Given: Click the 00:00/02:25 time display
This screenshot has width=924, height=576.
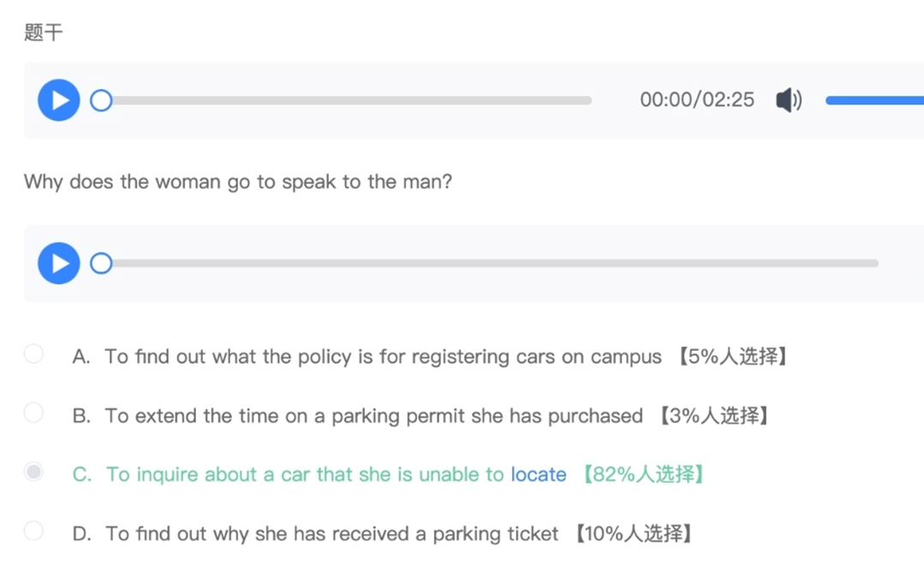Looking at the screenshot, I should (x=697, y=100).
